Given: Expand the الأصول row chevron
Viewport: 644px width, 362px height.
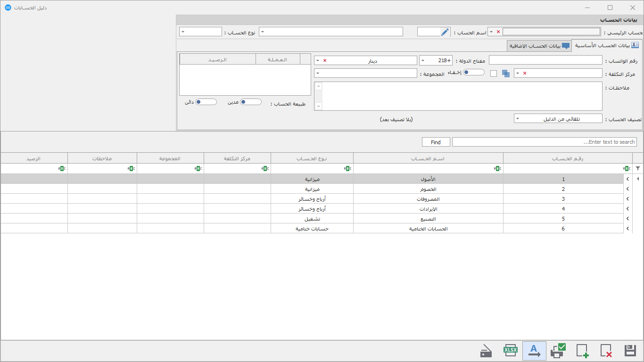Looking at the screenshot, I should click(x=627, y=179).
